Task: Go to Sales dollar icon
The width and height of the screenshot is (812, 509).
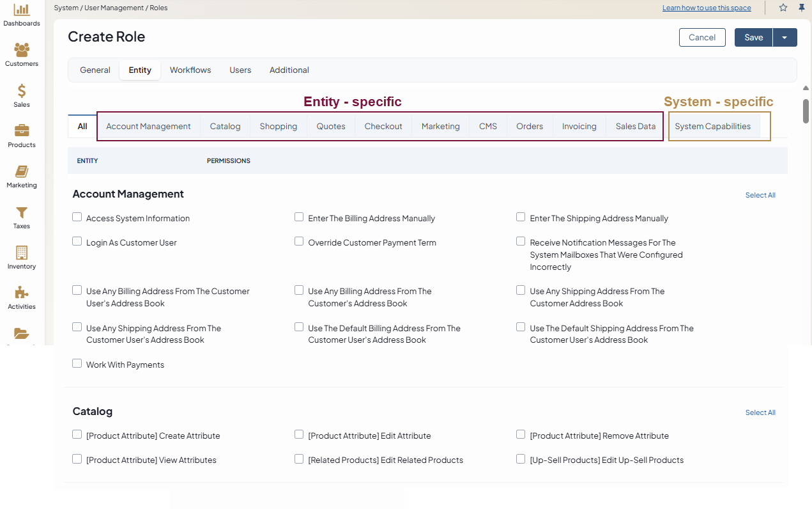Action: point(22,91)
